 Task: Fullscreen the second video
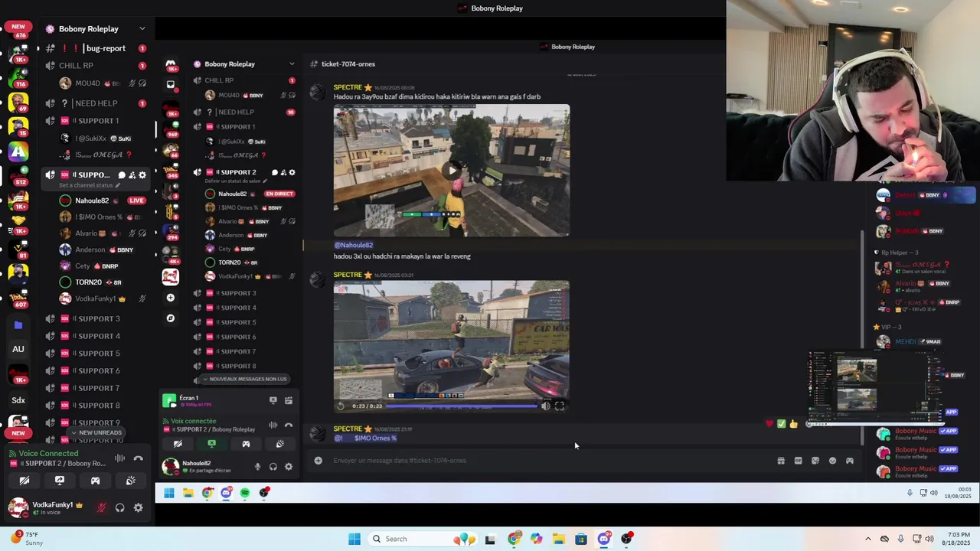click(x=560, y=406)
